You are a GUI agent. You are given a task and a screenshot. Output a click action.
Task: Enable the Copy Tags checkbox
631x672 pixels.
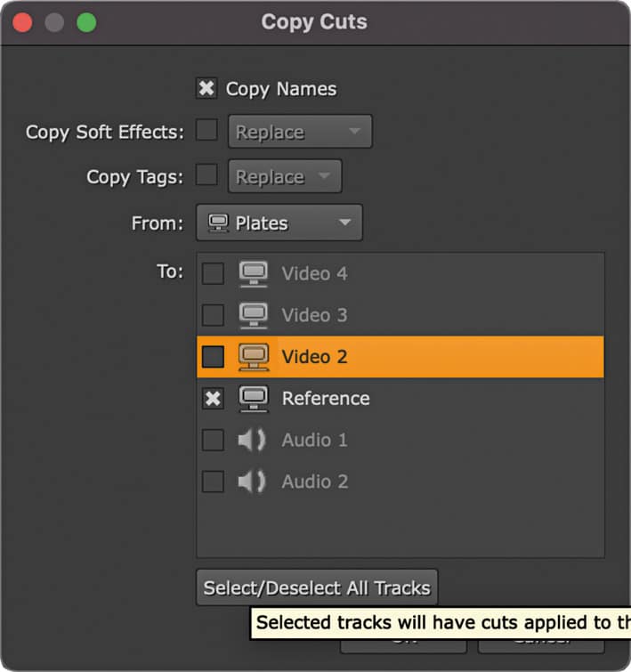pyautogui.click(x=206, y=174)
